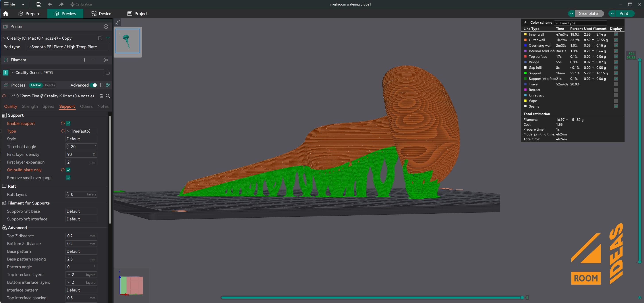The width and height of the screenshot is (644, 303).
Task: Open the Color scheme Line Type dropdown
Action: point(580,23)
